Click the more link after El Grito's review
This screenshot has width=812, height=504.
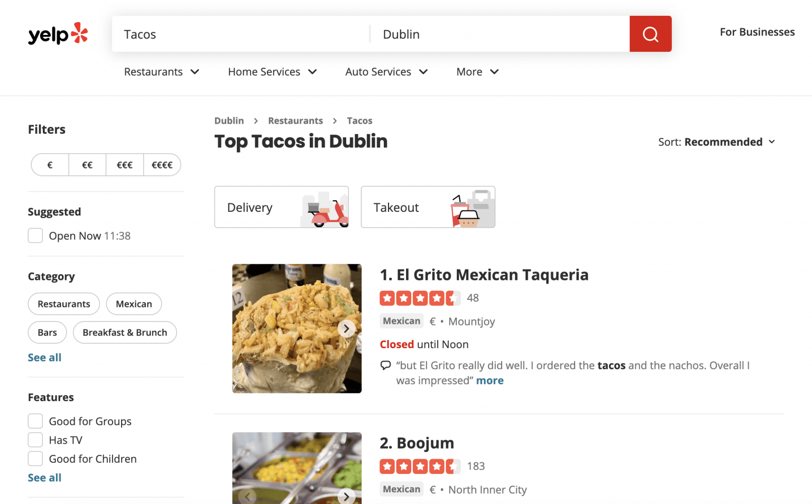tap(489, 380)
